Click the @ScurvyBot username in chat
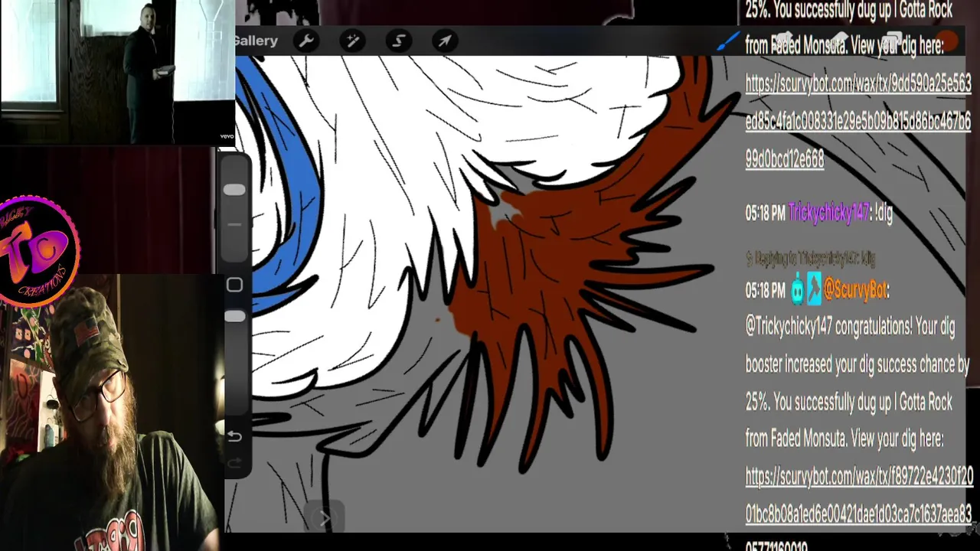This screenshot has width=980, height=551. [855, 290]
